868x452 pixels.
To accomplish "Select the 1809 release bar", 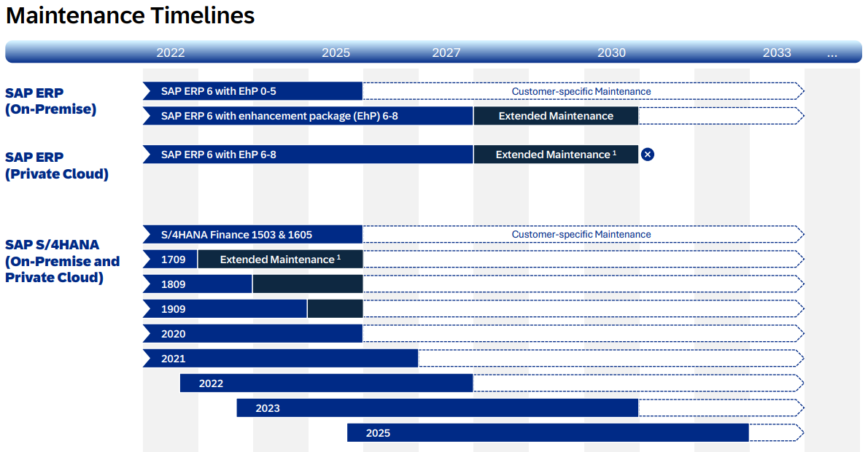I will pos(197,284).
